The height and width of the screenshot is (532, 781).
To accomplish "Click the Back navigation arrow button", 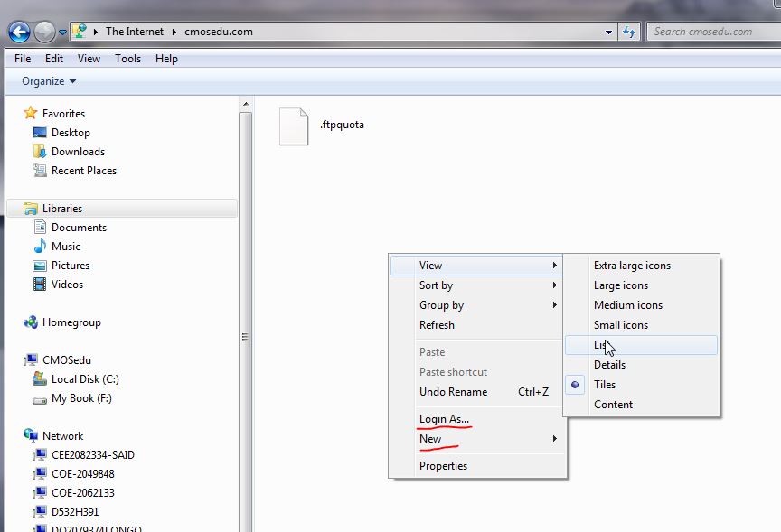I will coord(19,33).
